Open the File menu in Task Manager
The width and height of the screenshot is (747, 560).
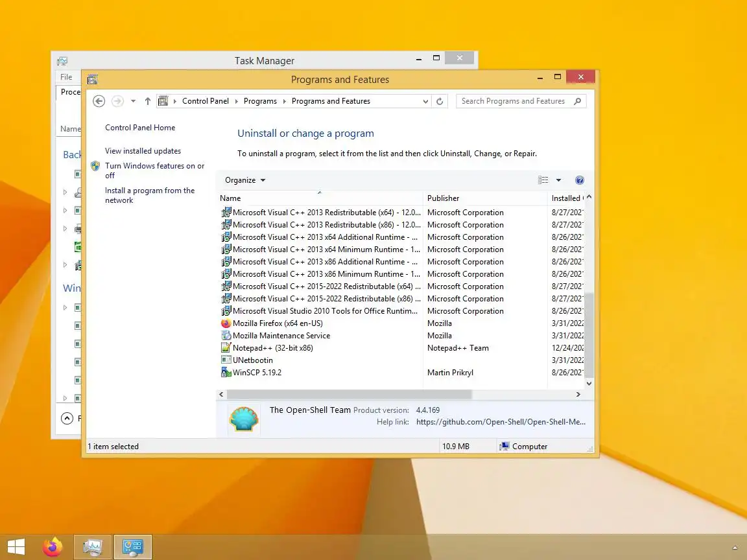point(66,77)
